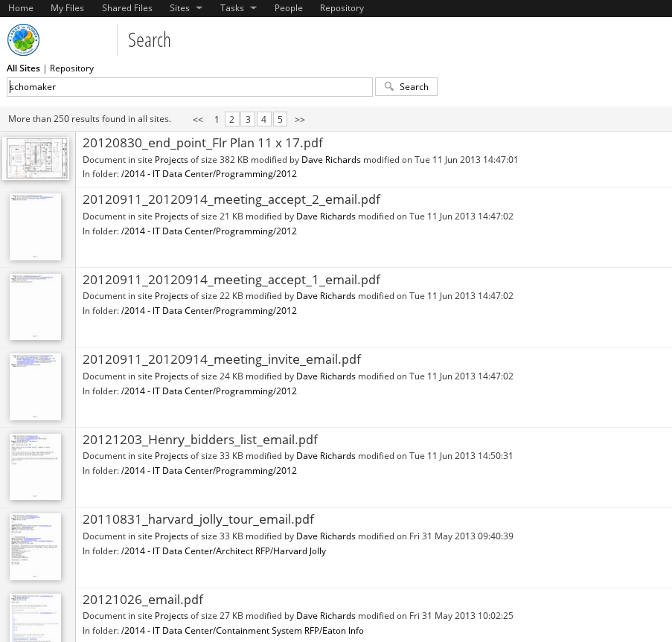Open My Files in top bar
The height and width of the screenshot is (642, 672).
coord(67,8)
